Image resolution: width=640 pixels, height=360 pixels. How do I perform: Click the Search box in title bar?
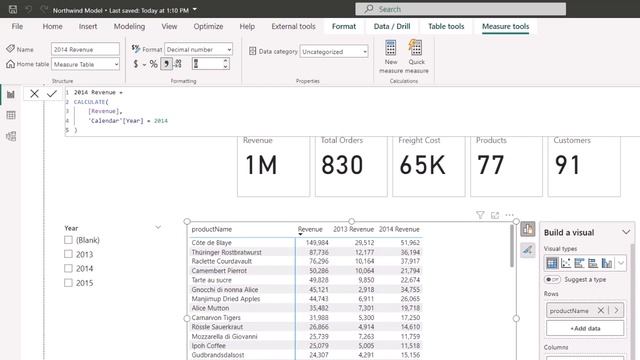[x=460, y=9]
